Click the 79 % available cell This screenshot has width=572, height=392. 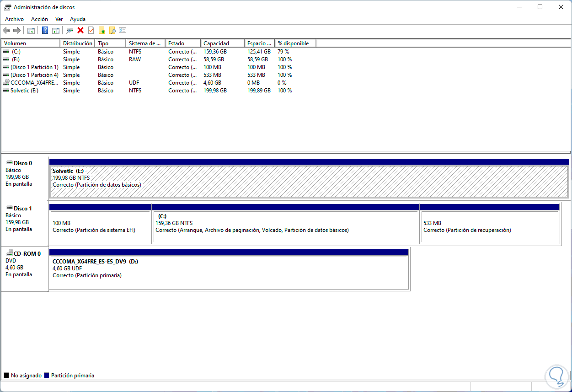click(x=283, y=52)
